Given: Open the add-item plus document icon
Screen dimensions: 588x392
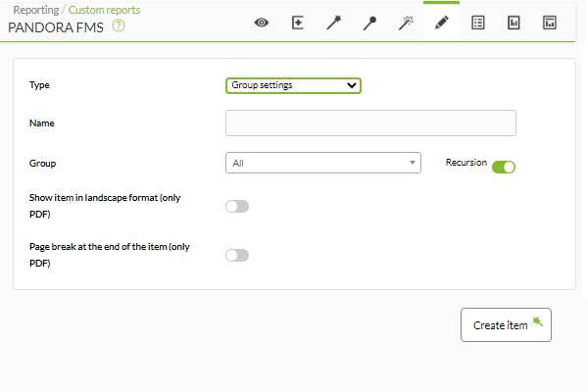Looking at the screenshot, I should click(298, 23).
